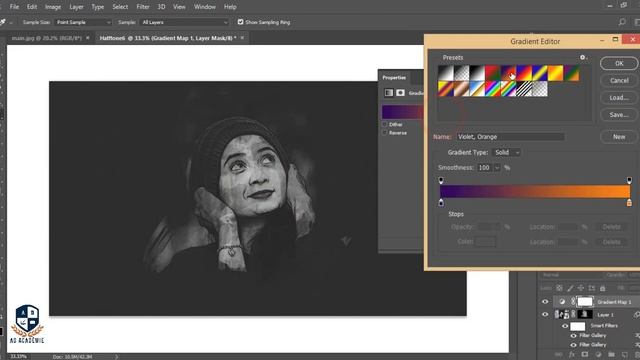The image size is (640, 360).
Task: Toggle Smart Filters visibility eye
Action: [565, 326]
